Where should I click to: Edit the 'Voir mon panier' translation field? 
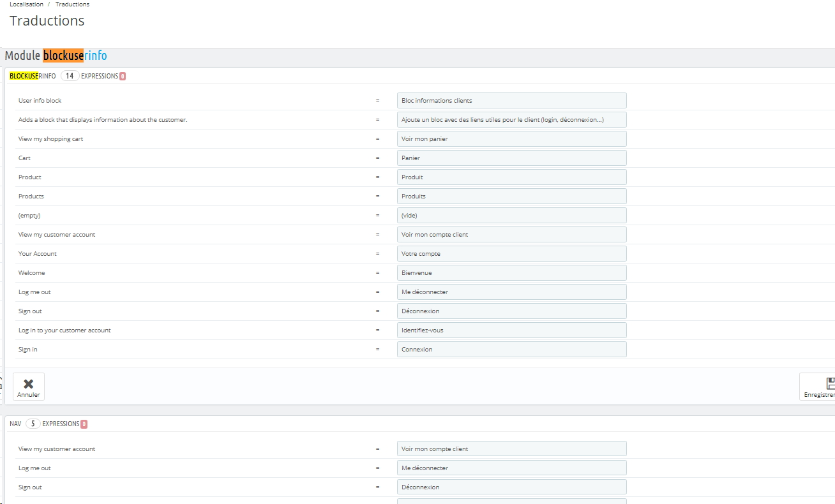511,138
